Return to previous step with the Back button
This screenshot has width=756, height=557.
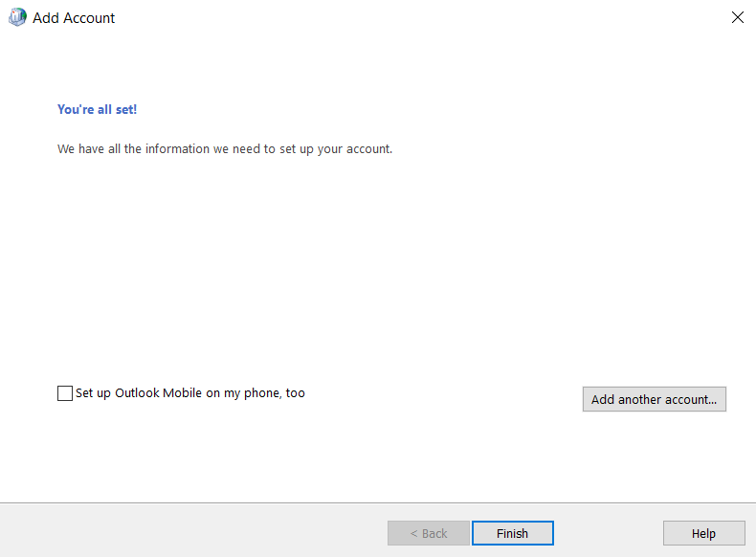click(x=428, y=533)
